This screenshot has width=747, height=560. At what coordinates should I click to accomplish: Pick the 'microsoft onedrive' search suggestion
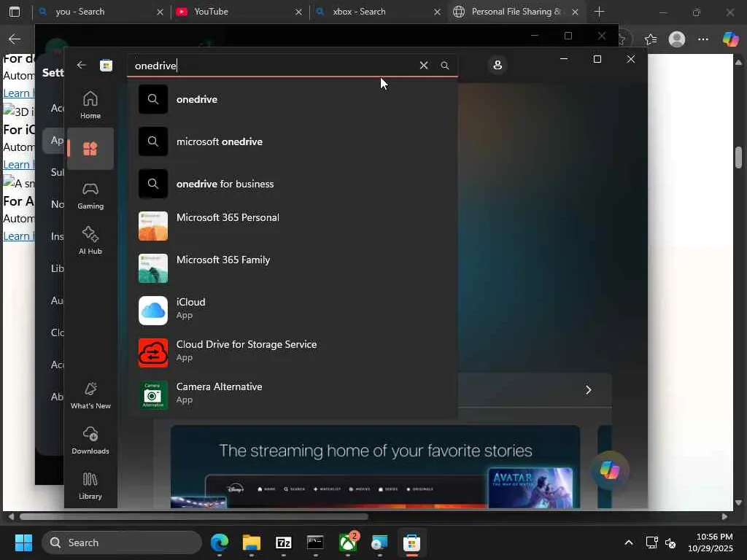click(x=293, y=141)
